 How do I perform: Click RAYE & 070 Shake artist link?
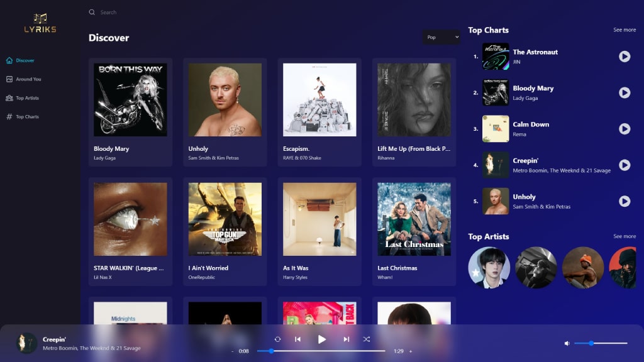[302, 158]
